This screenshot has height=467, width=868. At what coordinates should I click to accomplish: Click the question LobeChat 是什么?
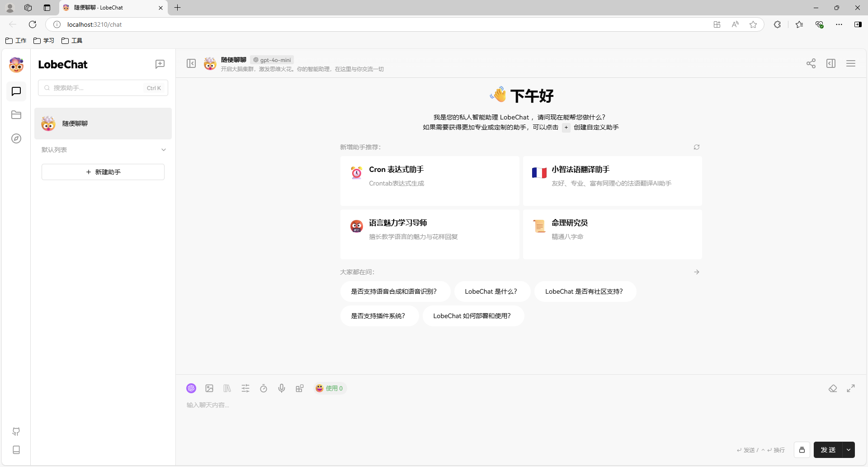491,291
